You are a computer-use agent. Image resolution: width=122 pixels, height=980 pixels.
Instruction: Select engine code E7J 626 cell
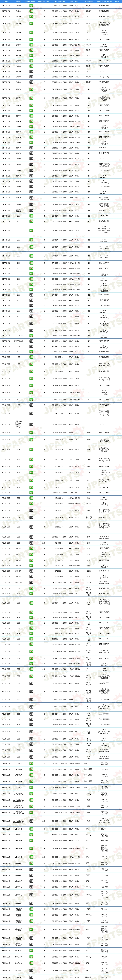(x=104, y=909)
